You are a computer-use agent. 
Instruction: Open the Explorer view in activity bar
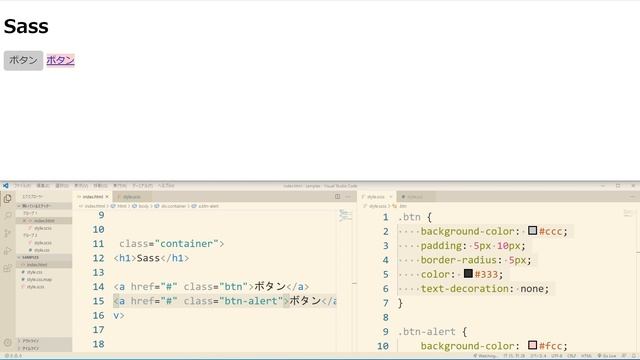pos(7,199)
